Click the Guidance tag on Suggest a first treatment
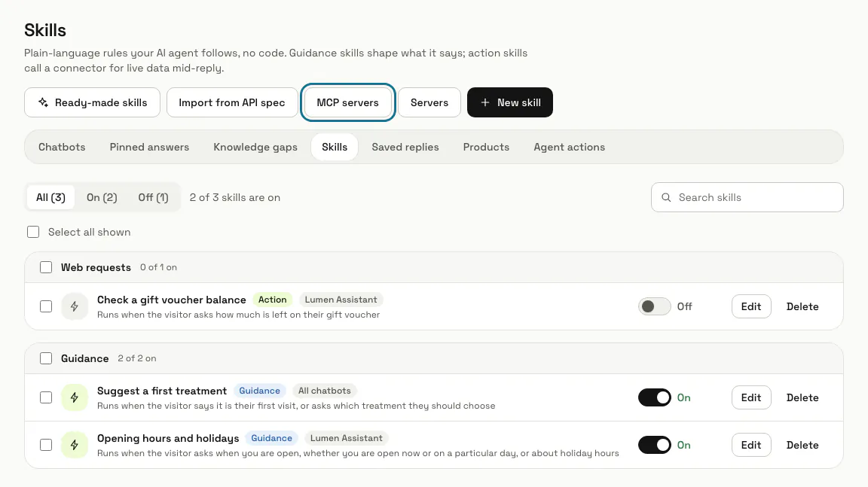 [x=260, y=391]
